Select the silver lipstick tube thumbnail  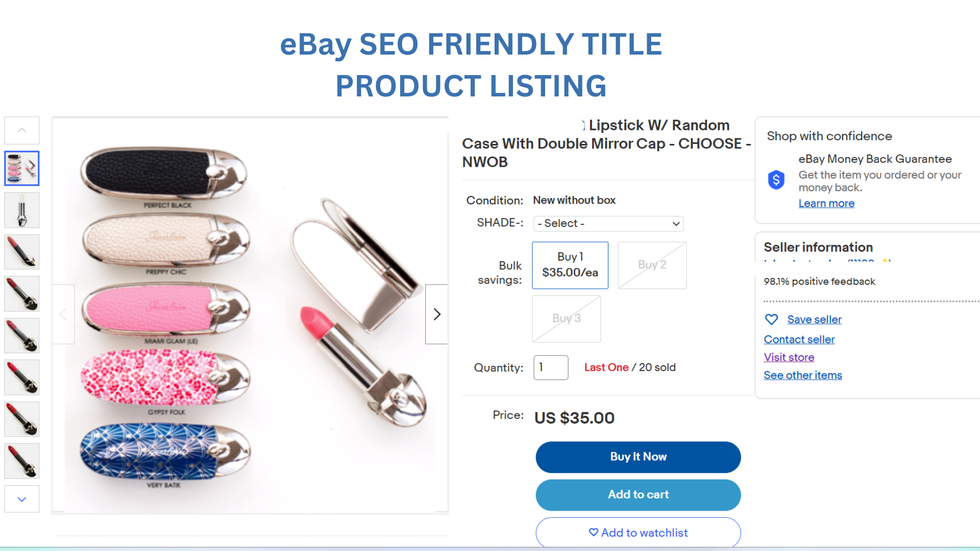[x=22, y=210]
